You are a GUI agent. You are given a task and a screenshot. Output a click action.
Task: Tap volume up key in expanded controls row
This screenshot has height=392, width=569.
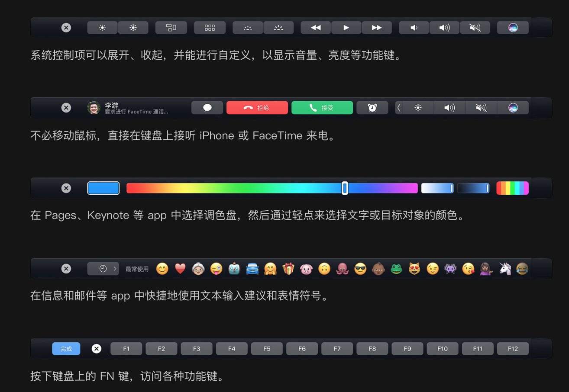click(444, 28)
